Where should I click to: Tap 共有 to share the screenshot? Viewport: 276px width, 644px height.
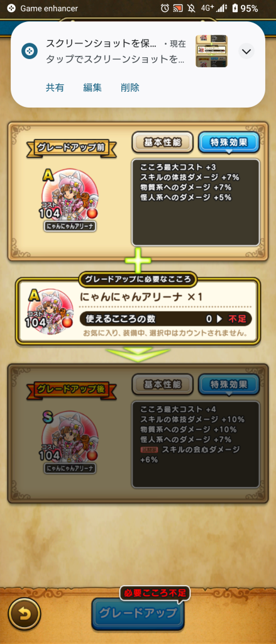click(x=55, y=87)
